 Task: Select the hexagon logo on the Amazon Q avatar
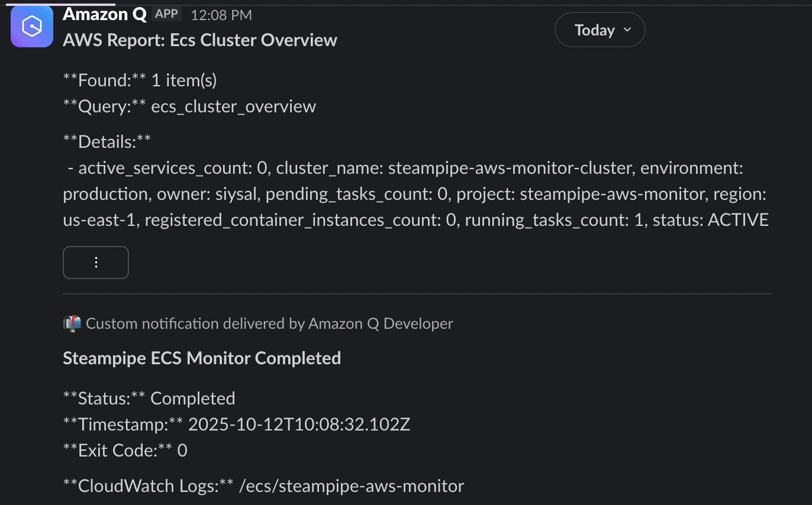click(x=31, y=26)
